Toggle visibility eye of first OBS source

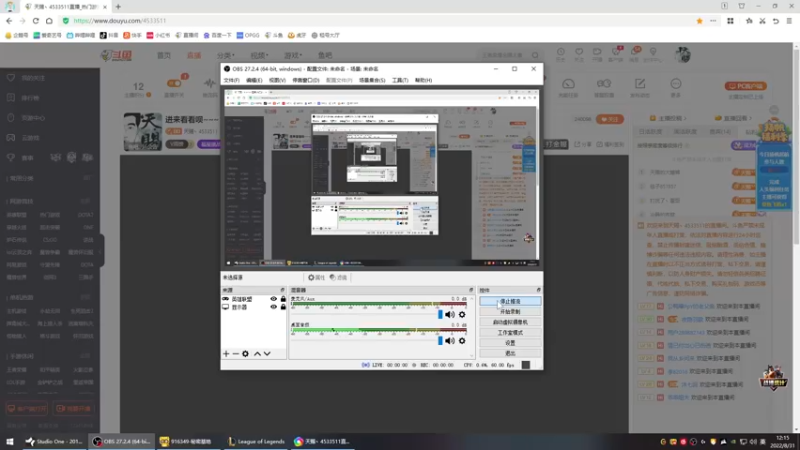(273, 299)
